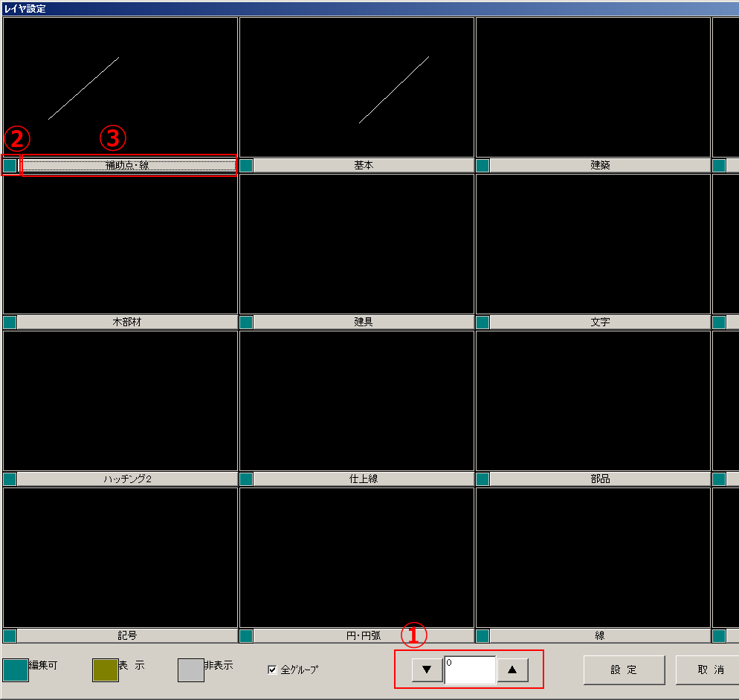Image resolution: width=739 pixels, height=700 pixels.
Task: Toggle state square of 記号 layer
Action: (x=10, y=636)
